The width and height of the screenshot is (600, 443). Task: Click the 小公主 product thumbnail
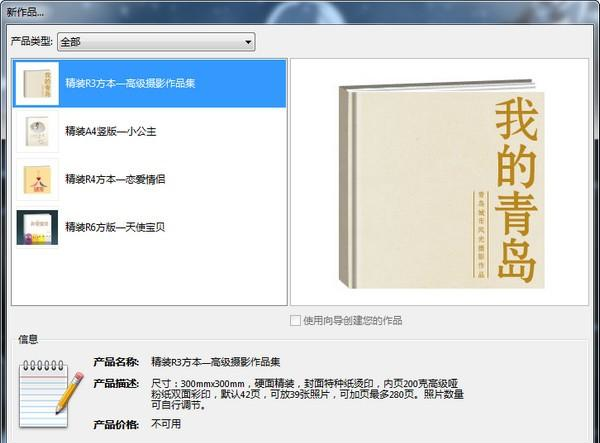37,131
